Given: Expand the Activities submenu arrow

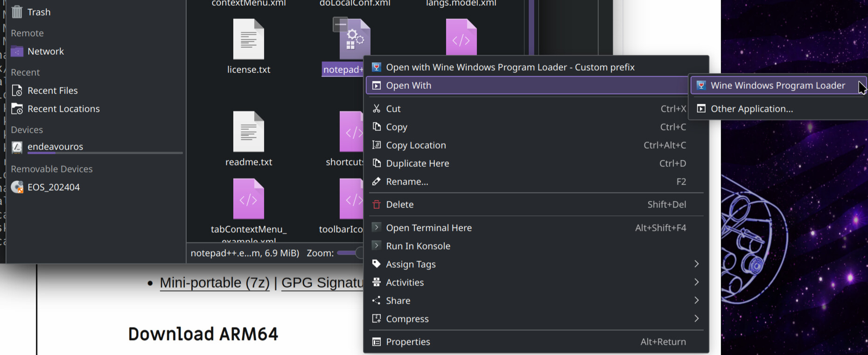Looking at the screenshot, I should click(696, 282).
